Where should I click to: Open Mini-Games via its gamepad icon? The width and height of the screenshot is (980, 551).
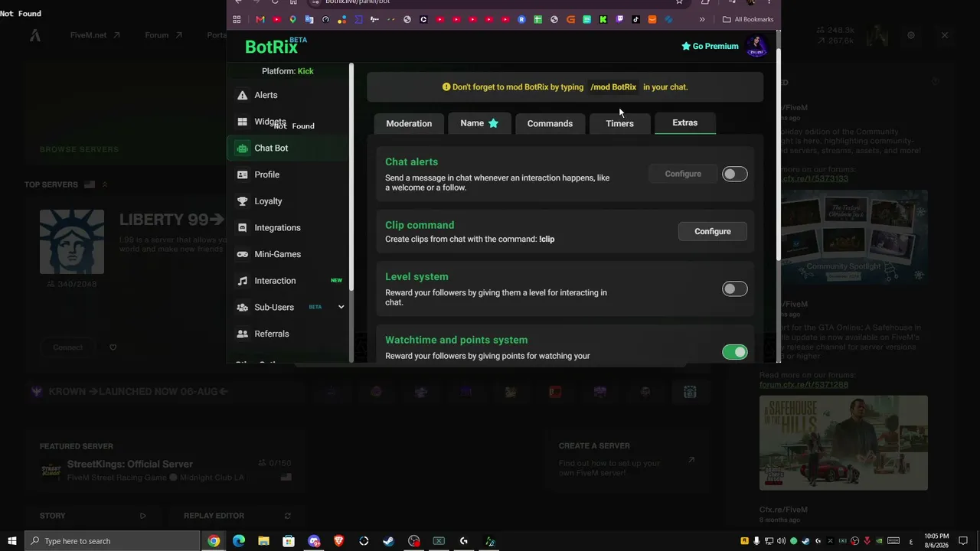click(x=243, y=254)
